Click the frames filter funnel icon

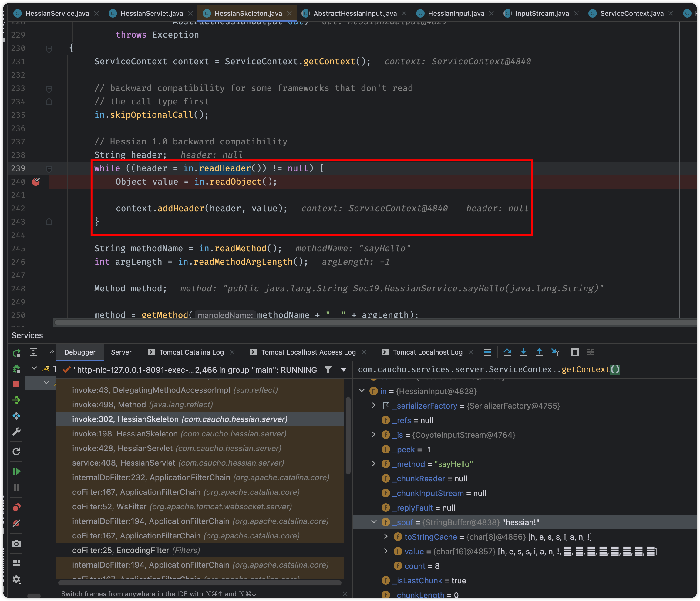coord(328,370)
